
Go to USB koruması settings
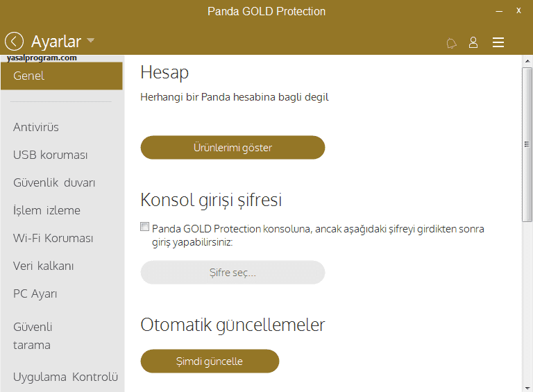[51, 155]
